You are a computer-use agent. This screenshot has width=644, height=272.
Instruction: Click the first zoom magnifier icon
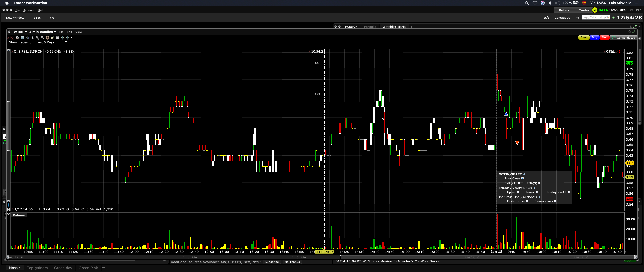tap(37, 38)
